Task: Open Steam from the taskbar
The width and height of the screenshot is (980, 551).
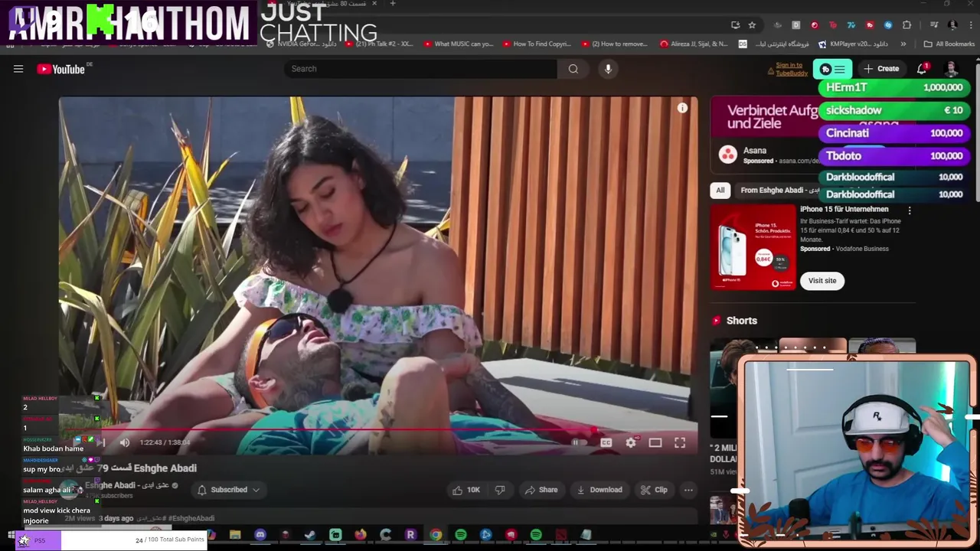Action: [310, 534]
